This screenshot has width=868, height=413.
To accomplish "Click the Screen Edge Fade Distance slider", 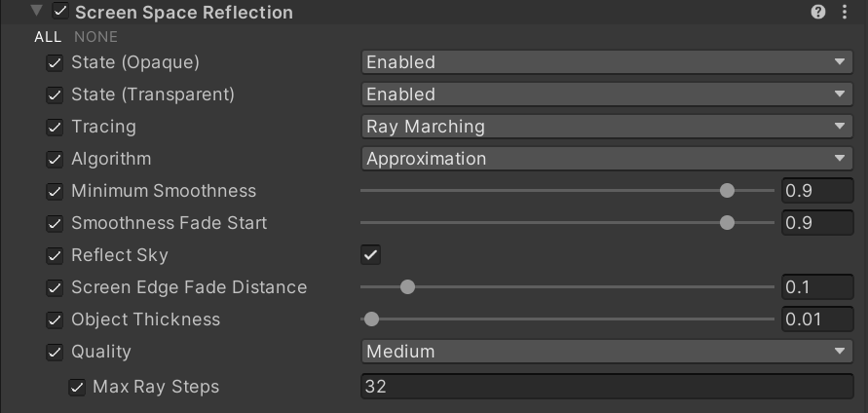I will coord(408,287).
